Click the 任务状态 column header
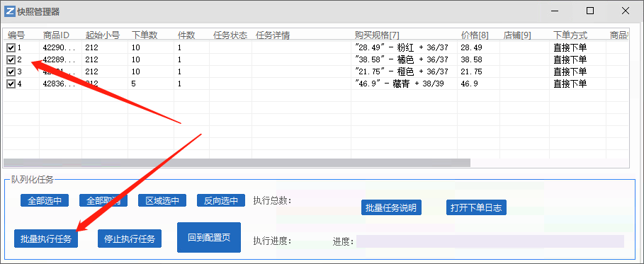Viewport: 644px width, 264px height. pos(230,35)
